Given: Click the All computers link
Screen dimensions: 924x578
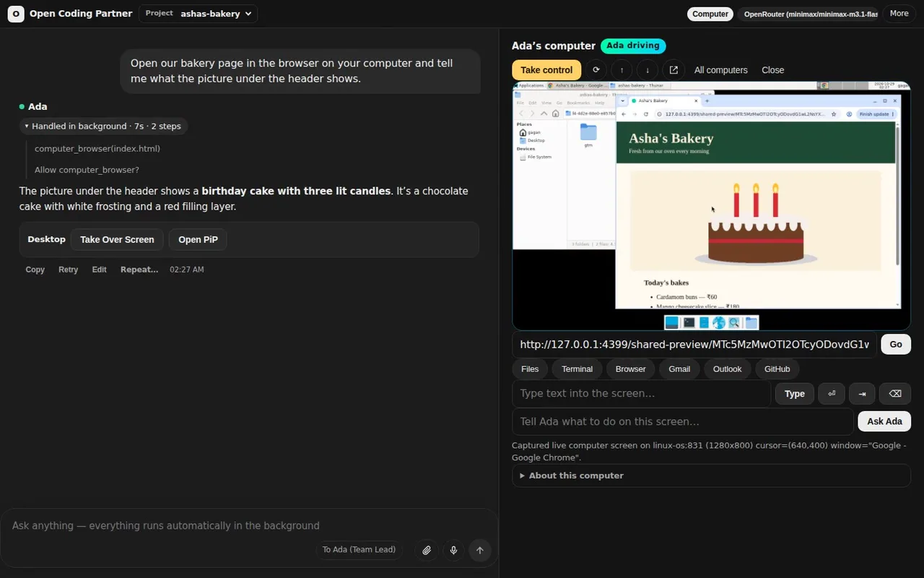Looking at the screenshot, I should coord(721,70).
